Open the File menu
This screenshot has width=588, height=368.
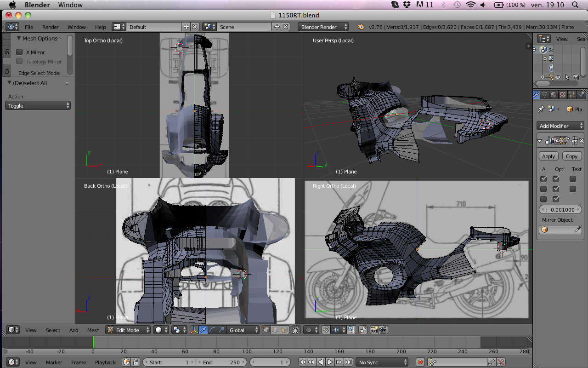pos(29,27)
